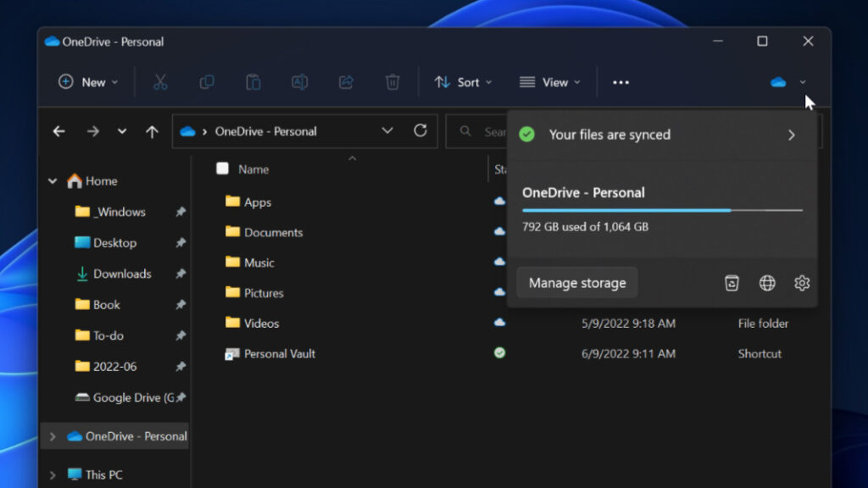Check the green synced status on Personal Vault
The height and width of the screenshot is (488, 868).
pyautogui.click(x=499, y=353)
